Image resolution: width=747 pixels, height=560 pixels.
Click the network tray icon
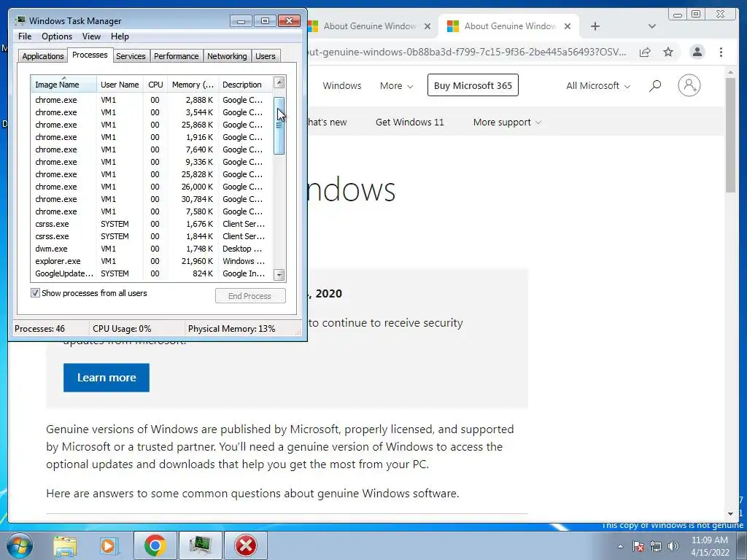pos(656,546)
